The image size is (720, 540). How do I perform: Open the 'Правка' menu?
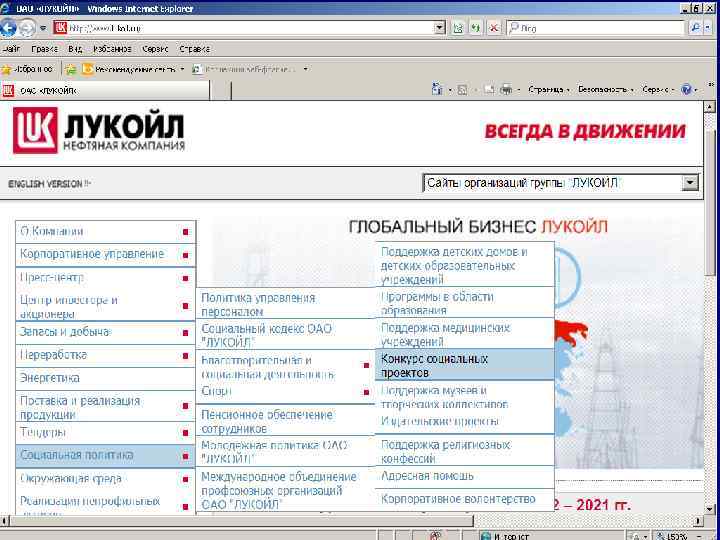tap(45, 49)
